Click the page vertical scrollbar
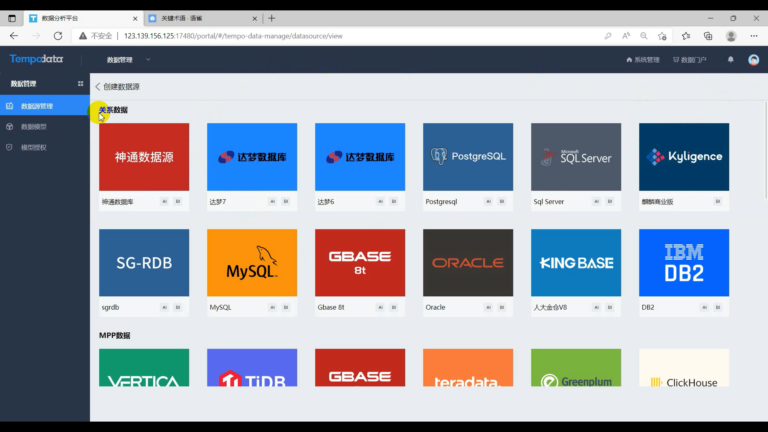768x432 pixels. [x=765, y=149]
